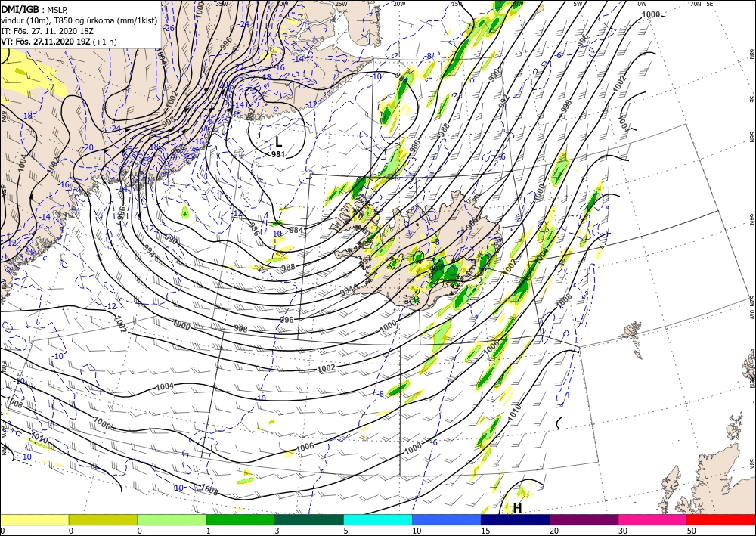Click the '35W' longitude label
756x536 pixels.
point(222,4)
